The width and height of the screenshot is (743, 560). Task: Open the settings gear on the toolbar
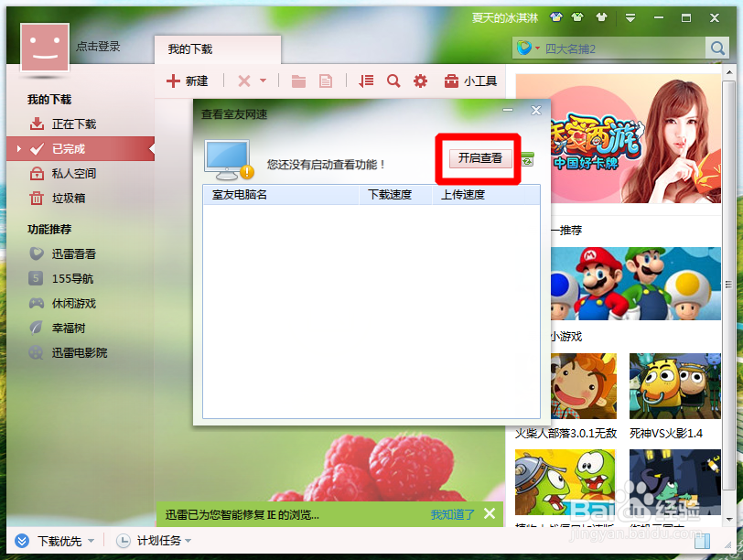[420, 81]
